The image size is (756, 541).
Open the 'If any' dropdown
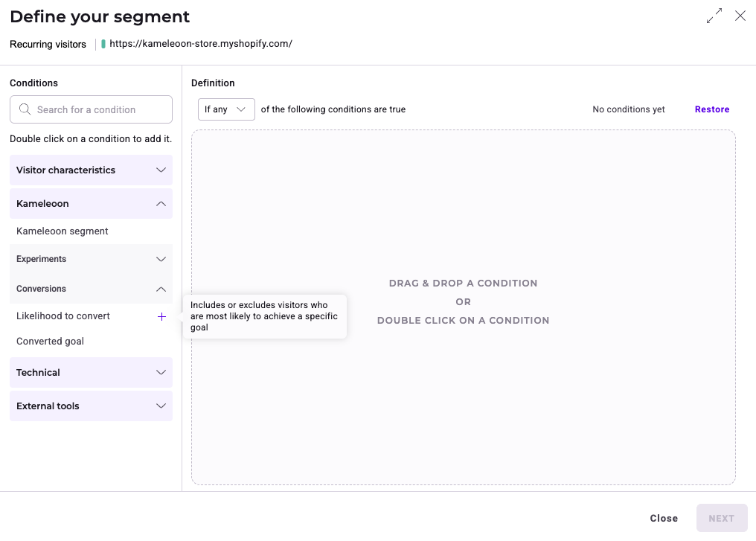(x=225, y=109)
